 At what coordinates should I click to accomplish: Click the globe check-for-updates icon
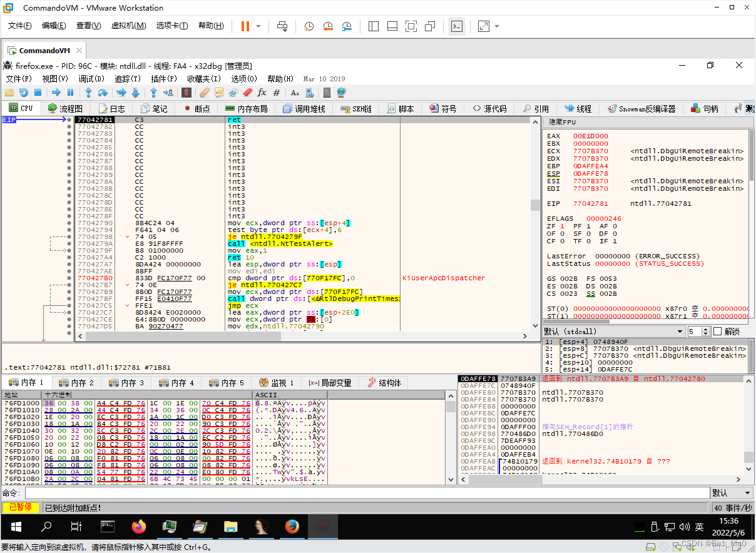341,92
